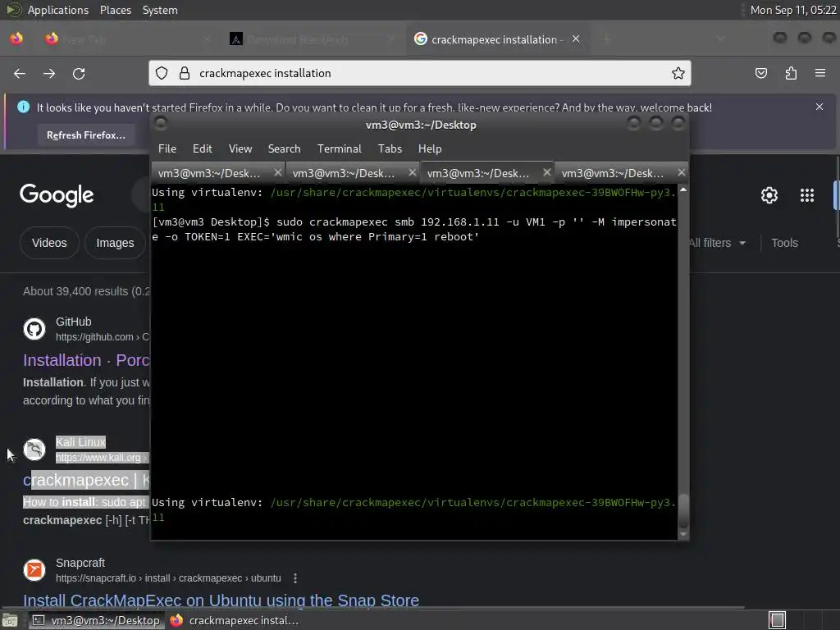The image size is (840, 630).
Task: Open the Applications panel menu
Action: (x=58, y=10)
